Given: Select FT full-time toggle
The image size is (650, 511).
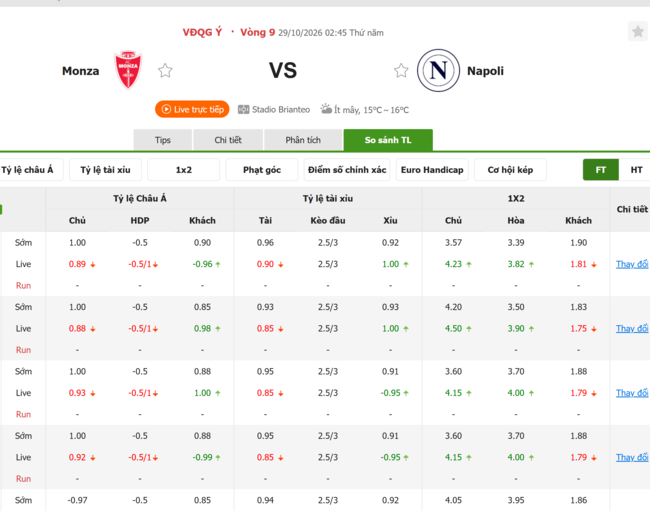Looking at the screenshot, I should (601, 170).
